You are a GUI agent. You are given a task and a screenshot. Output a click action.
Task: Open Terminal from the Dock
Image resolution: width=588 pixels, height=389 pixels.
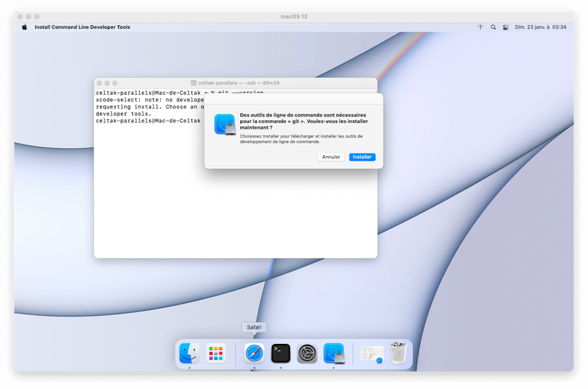pos(280,353)
